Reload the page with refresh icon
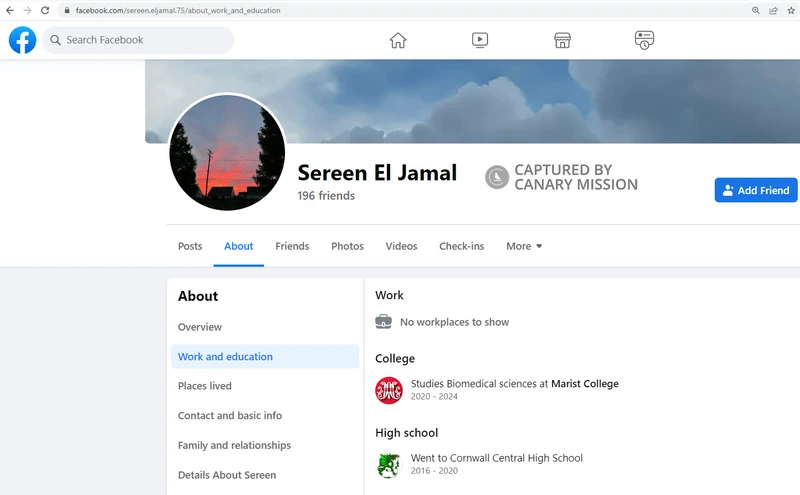The width and height of the screenshot is (800, 495). click(x=45, y=10)
